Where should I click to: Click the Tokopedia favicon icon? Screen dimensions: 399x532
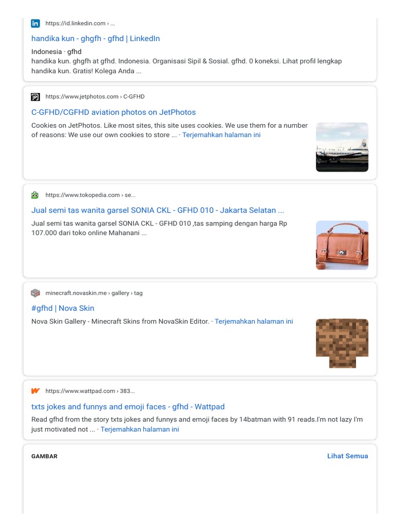[35, 195]
